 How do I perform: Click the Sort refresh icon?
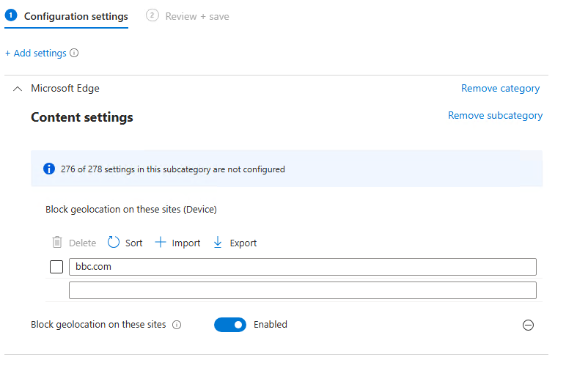pyautogui.click(x=113, y=242)
